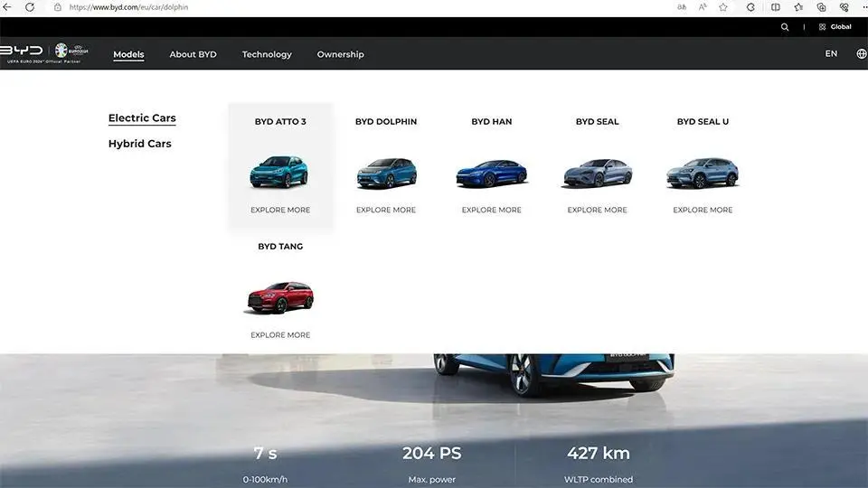868x488 pixels.
Task: Click the BYD SEAL sedan image
Action: pos(598,173)
